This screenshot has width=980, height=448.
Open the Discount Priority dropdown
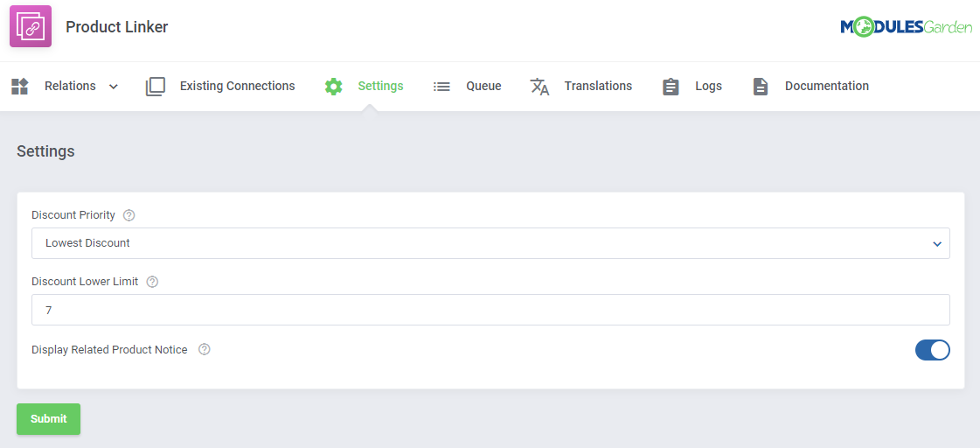[490, 243]
